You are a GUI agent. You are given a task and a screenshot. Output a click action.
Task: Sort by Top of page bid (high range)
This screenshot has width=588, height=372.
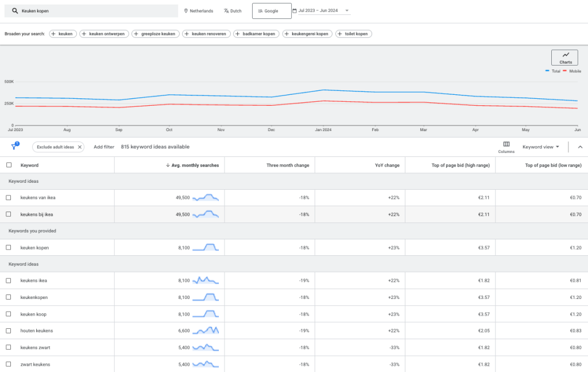pos(461,165)
